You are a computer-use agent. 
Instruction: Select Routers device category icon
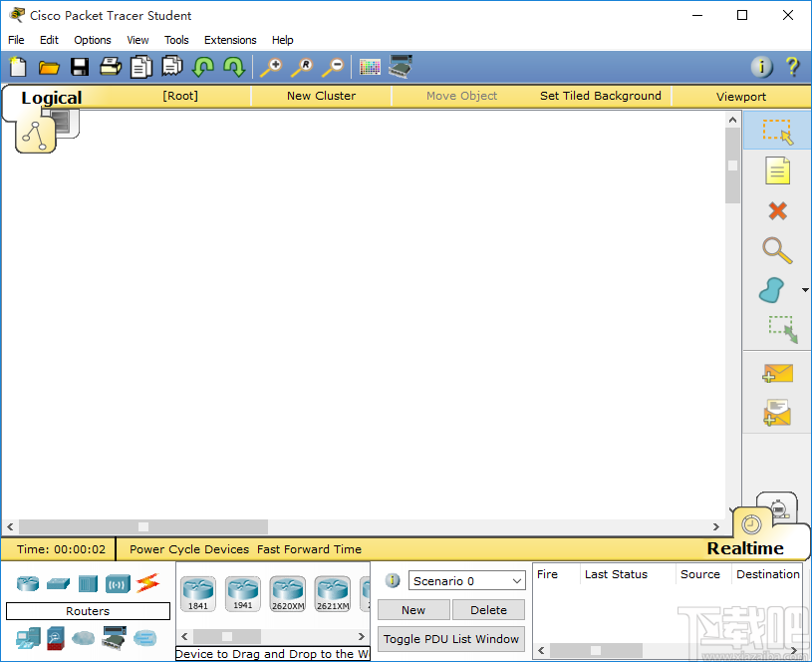[28, 583]
